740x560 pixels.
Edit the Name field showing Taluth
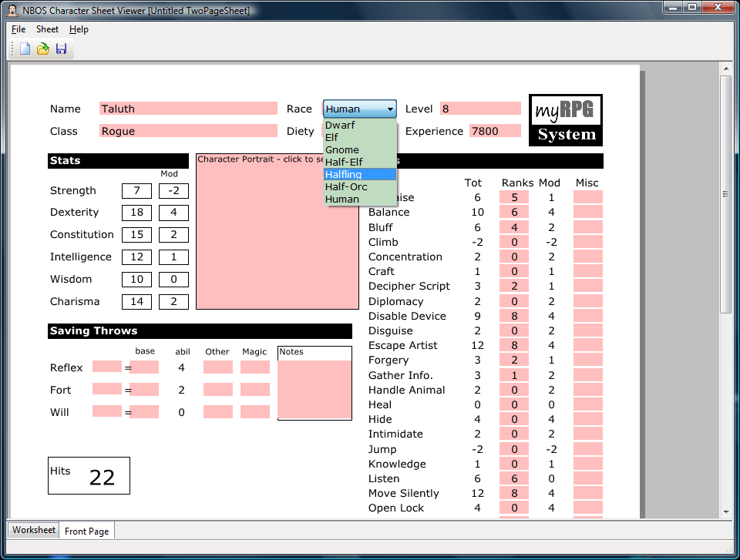pos(188,108)
